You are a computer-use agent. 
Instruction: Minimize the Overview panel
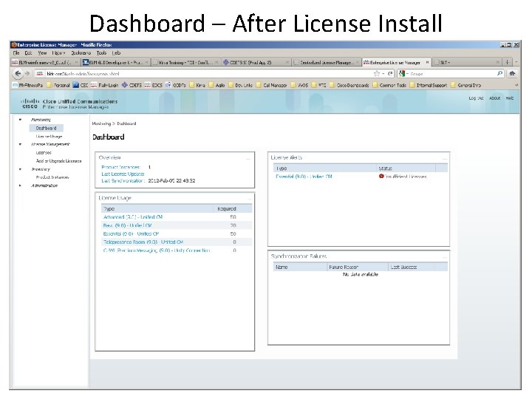pos(249,158)
